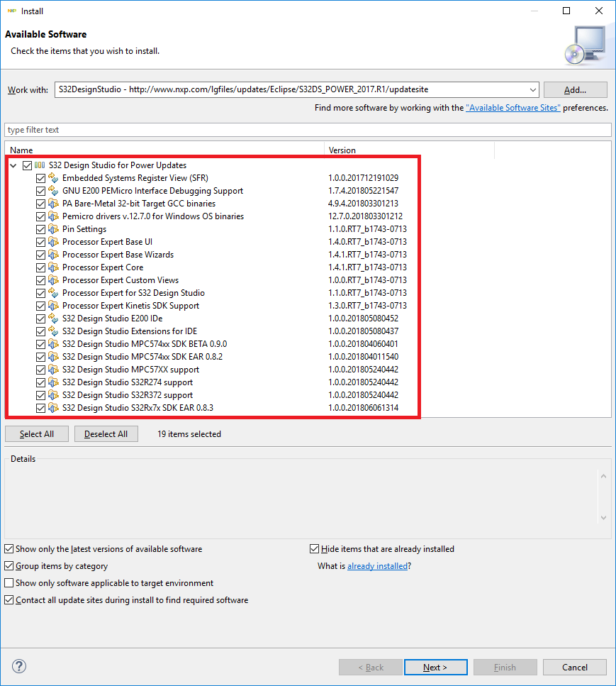Select version 12.7.0.201803301212 cell
Viewport: 616px width, 686px height.
point(366,216)
